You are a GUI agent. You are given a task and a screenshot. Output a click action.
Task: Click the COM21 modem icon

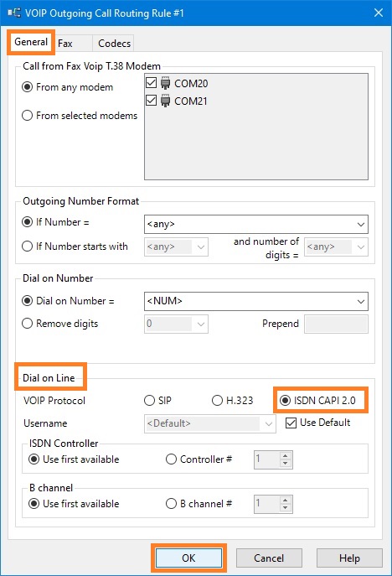point(166,101)
